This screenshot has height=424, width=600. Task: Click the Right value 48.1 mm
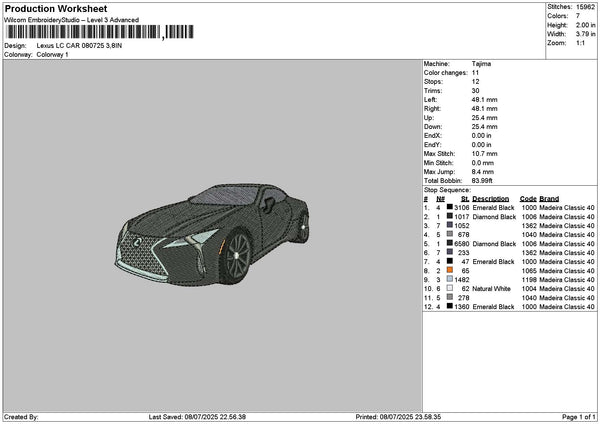pos(484,109)
